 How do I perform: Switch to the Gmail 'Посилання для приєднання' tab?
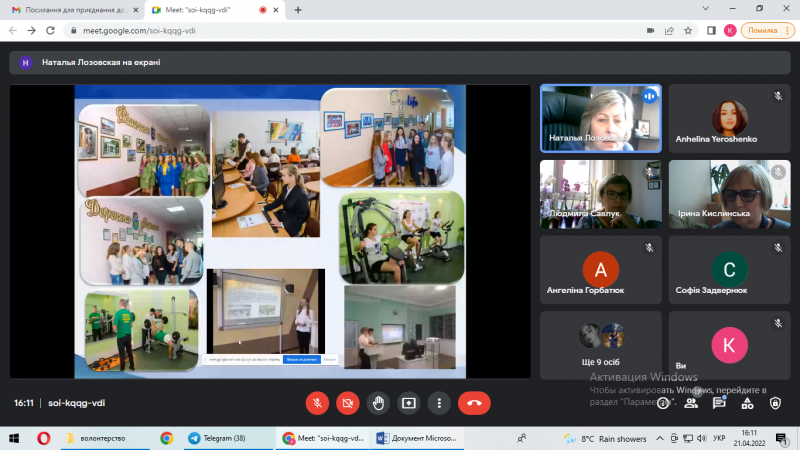pyautogui.click(x=75, y=10)
